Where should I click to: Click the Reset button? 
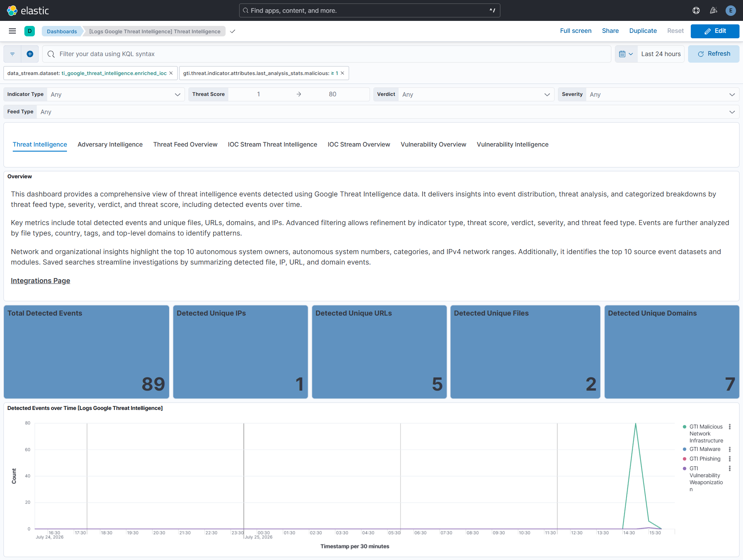675,31
